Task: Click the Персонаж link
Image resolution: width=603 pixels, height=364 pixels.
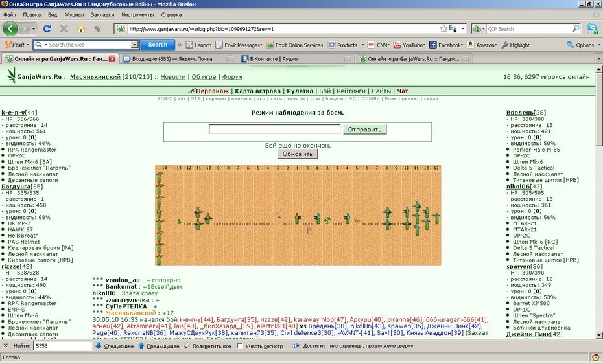Action: point(212,91)
